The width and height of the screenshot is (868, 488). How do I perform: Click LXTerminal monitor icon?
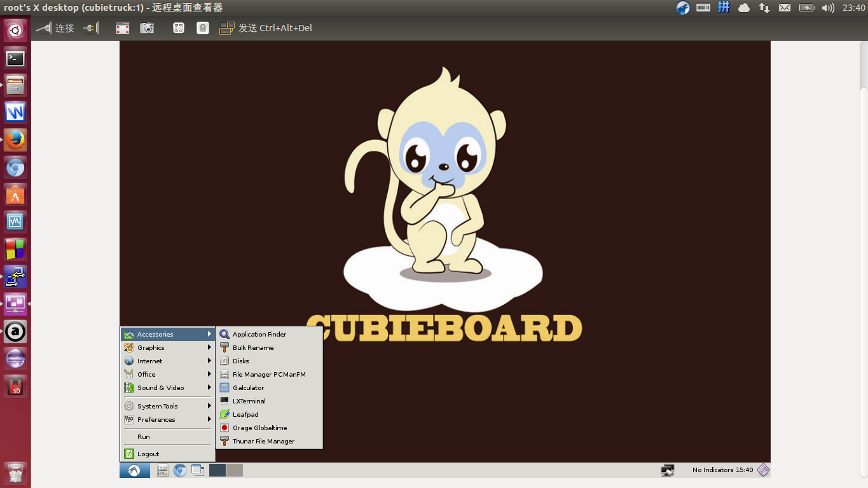tap(224, 401)
